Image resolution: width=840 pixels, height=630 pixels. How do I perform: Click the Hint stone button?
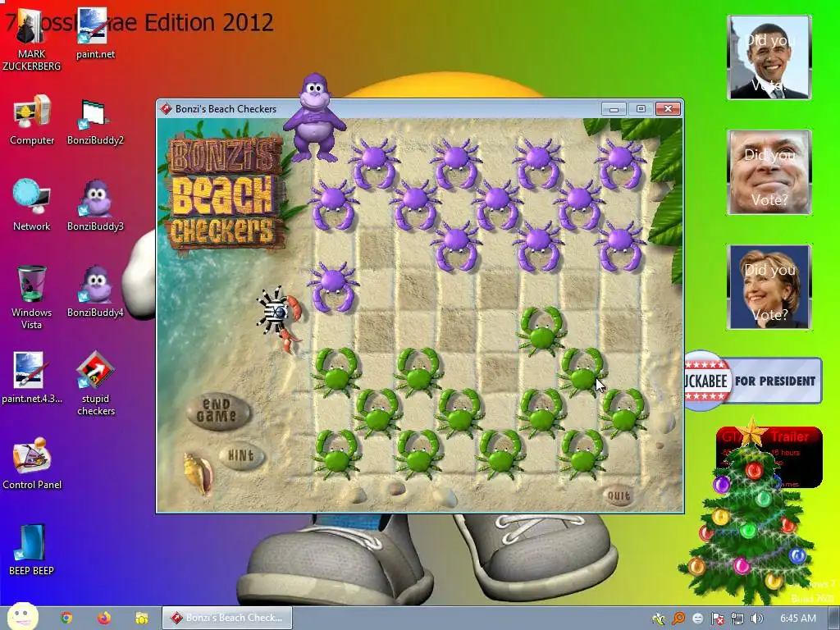point(240,456)
